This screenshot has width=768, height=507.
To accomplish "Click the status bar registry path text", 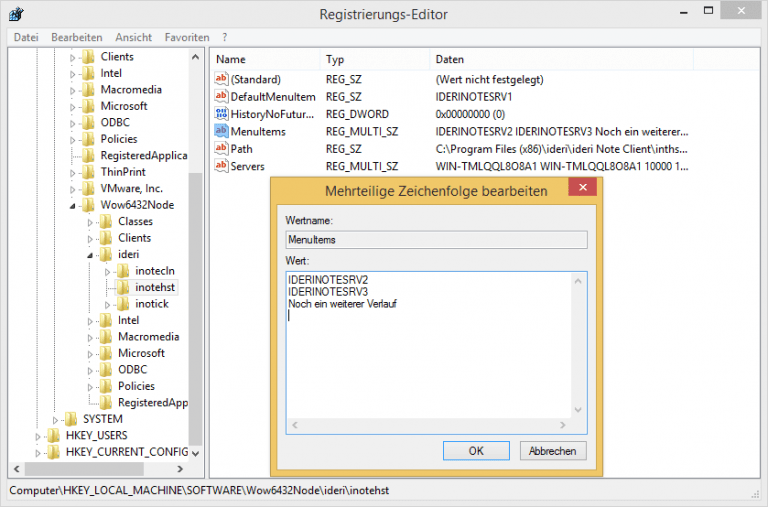I will point(199,490).
